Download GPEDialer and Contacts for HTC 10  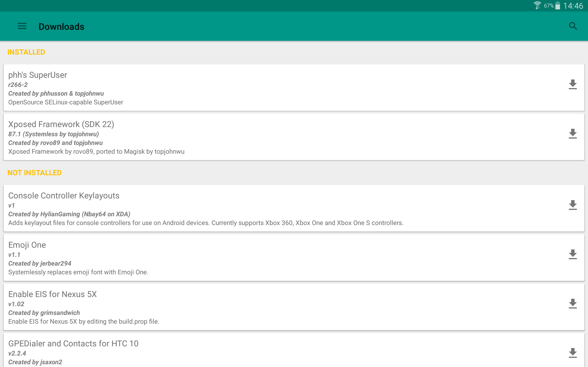[x=572, y=353]
